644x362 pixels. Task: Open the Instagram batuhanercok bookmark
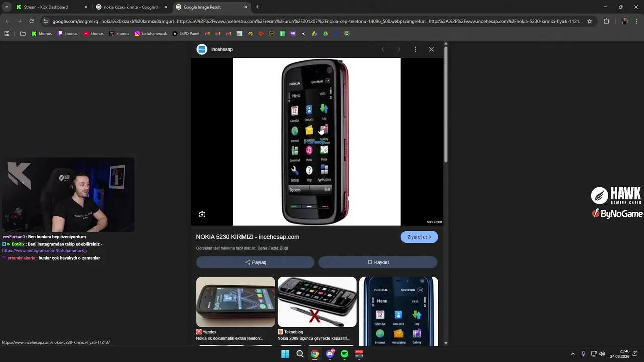coord(151,34)
